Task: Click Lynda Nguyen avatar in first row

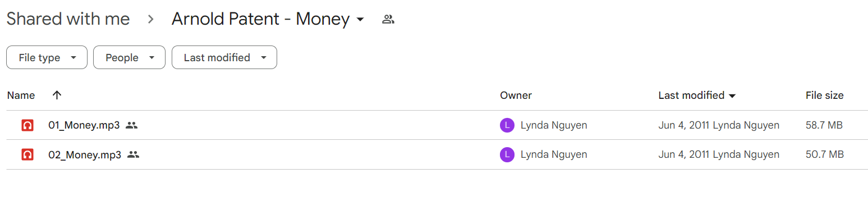Action: [x=507, y=125]
